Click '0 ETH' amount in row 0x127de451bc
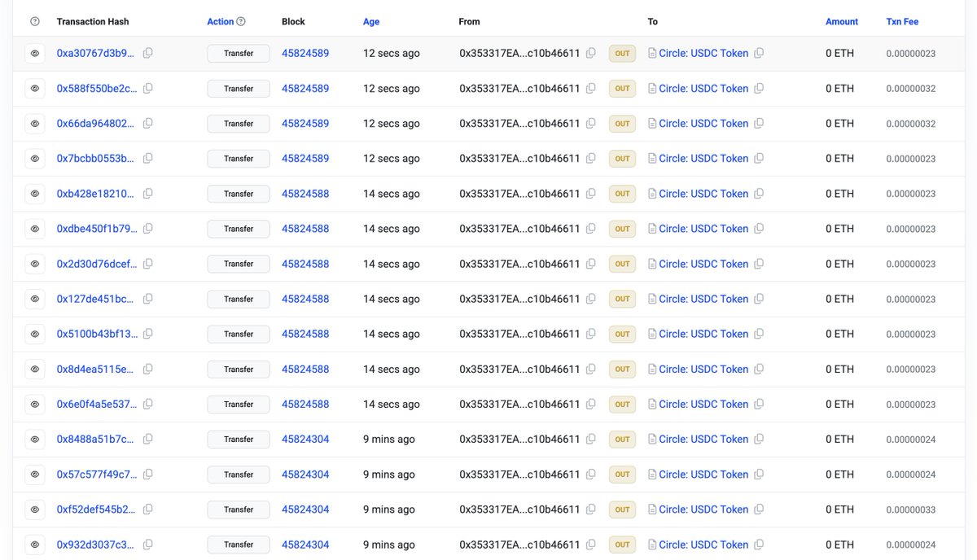Viewport: 977px width, 560px height. (840, 299)
